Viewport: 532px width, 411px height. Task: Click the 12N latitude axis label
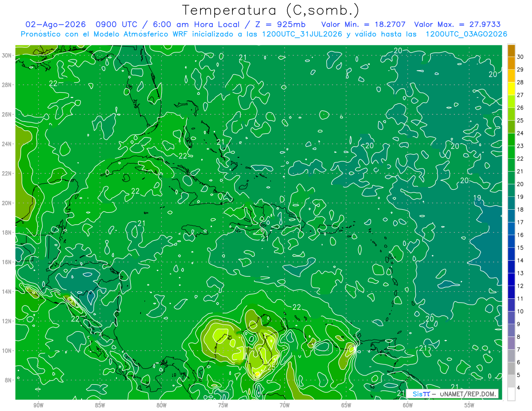click(x=8, y=321)
